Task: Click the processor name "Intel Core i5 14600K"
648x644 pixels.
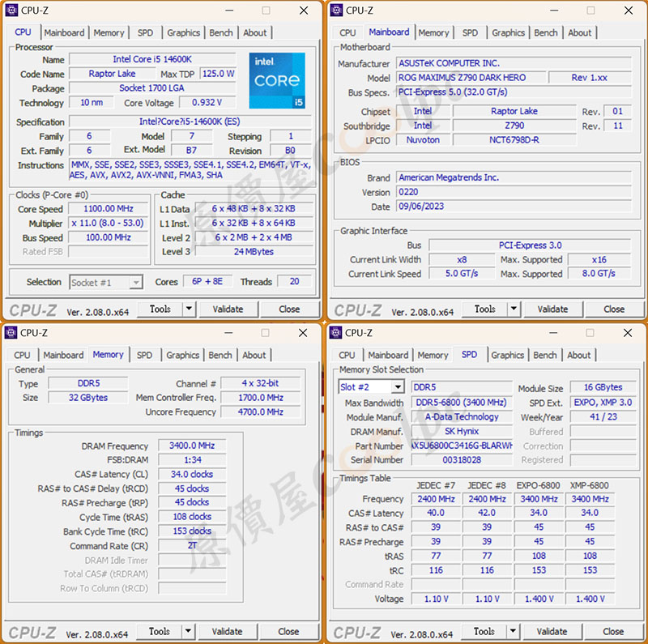Action: (x=152, y=59)
